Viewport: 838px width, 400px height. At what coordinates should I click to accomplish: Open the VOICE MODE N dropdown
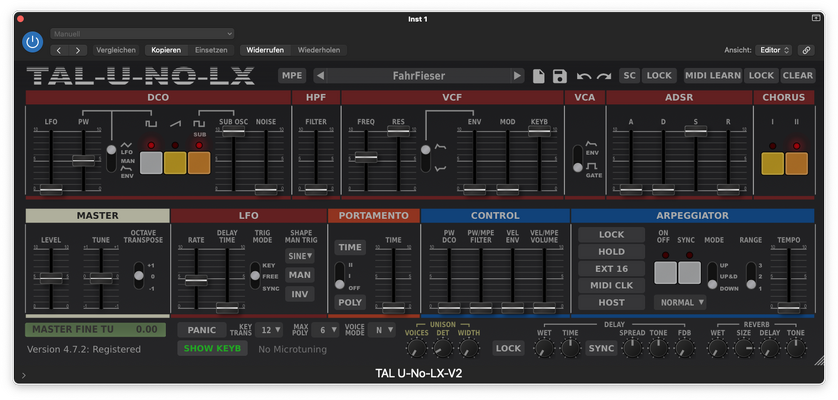pos(382,330)
